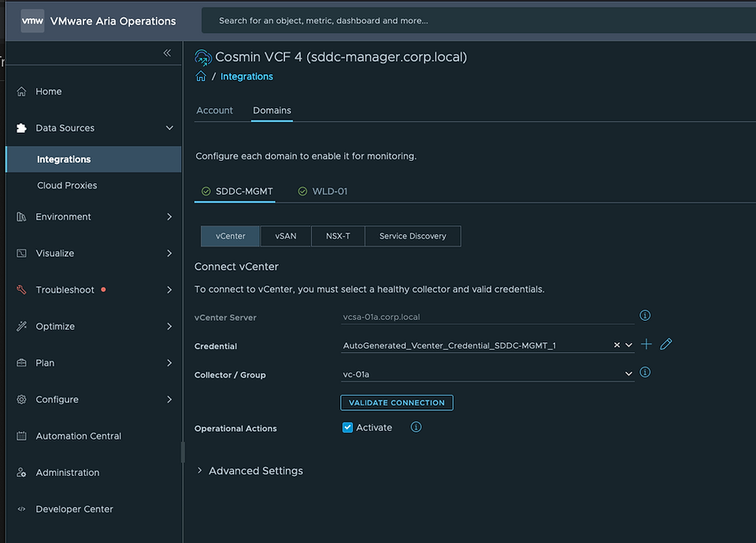Click the red Troubleshoot alert dot

[103, 289]
